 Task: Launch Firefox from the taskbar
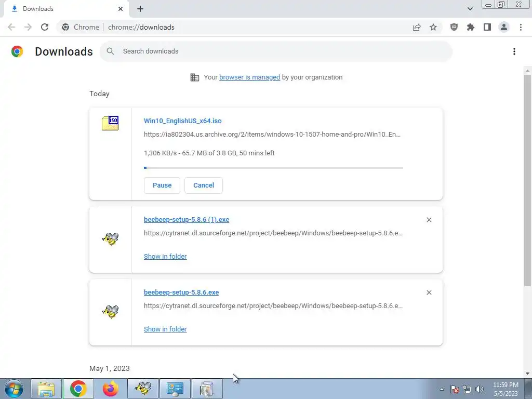point(110,389)
